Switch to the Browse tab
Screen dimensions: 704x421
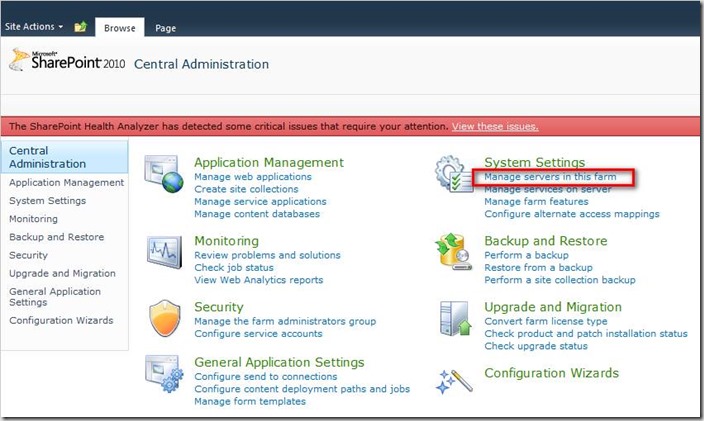click(x=119, y=28)
